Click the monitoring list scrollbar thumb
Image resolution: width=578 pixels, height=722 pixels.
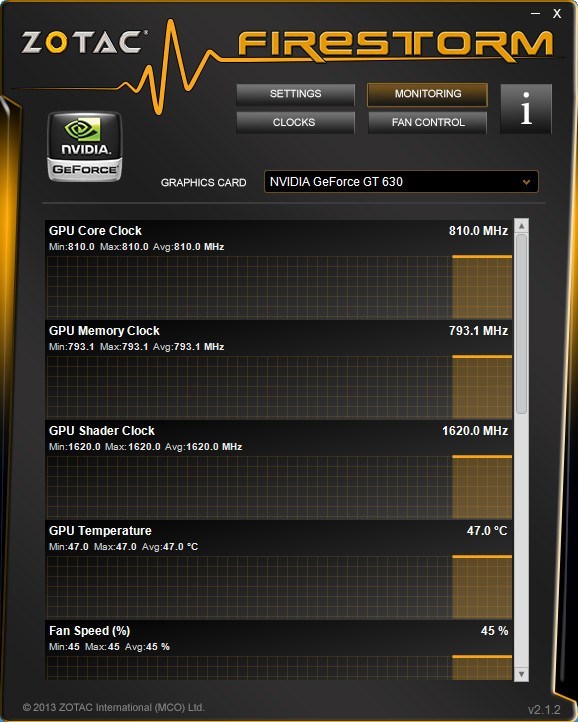(521, 324)
